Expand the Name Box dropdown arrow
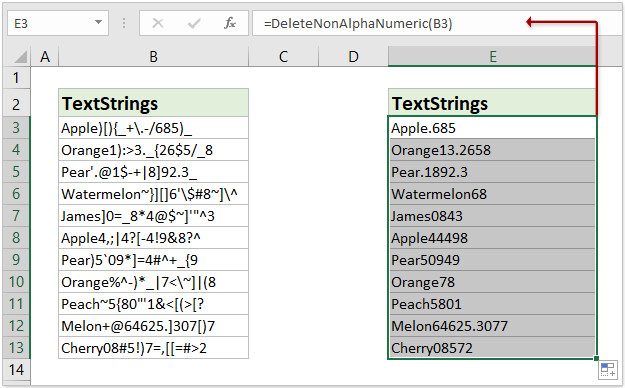Image resolution: width=625 pixels, height=388 pixels. pos(98,23)
